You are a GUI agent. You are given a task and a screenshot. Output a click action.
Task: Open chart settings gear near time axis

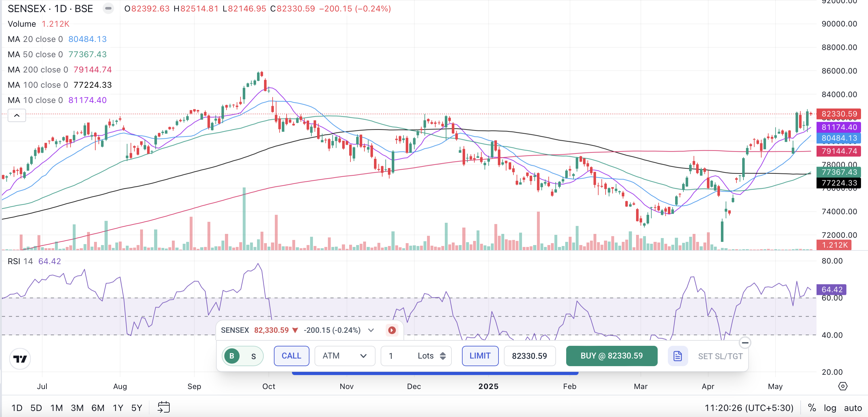coord(842,386)
